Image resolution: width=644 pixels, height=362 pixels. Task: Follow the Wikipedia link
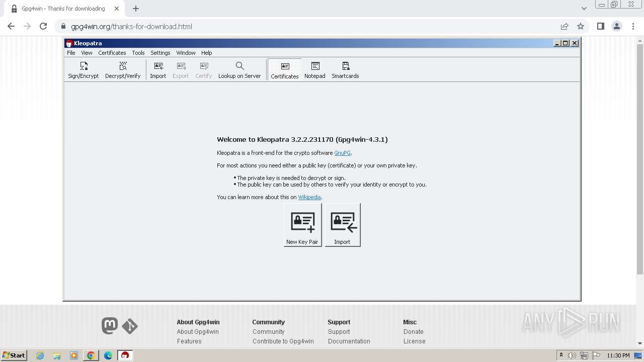(x=309, y=197)
